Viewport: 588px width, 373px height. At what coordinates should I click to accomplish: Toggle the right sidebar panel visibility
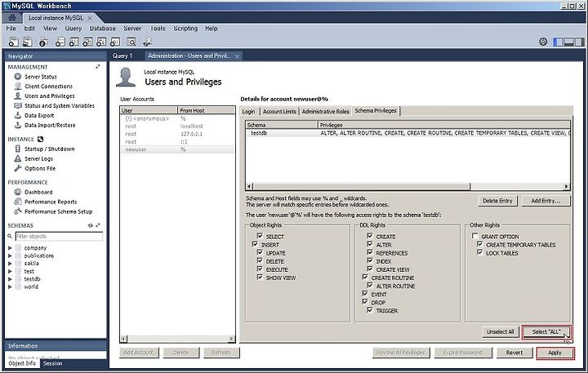point(579,42)
